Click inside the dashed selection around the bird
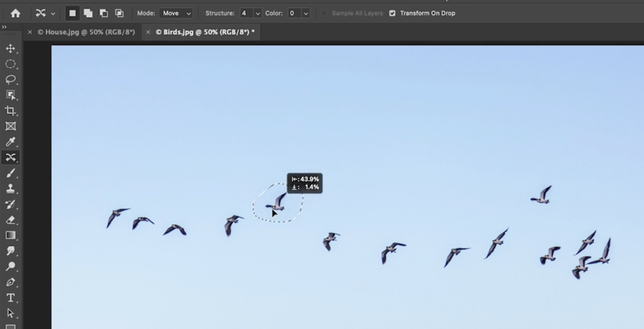The image size is (644, 329). [x=277, y=203]
